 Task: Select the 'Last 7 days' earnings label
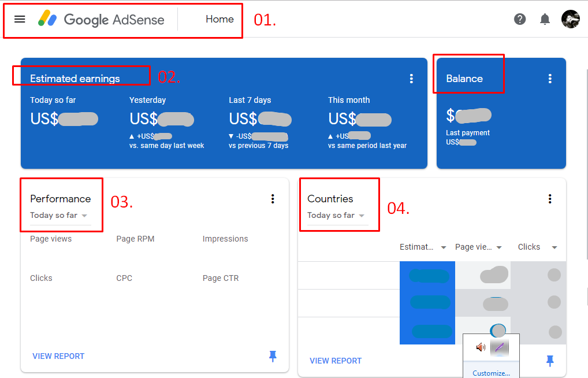coord(250,100)
